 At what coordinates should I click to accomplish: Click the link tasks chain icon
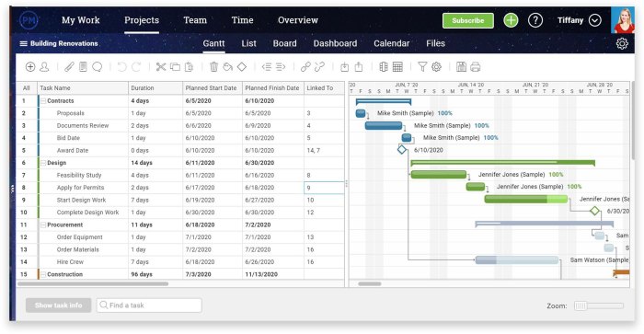coord(305,66)
